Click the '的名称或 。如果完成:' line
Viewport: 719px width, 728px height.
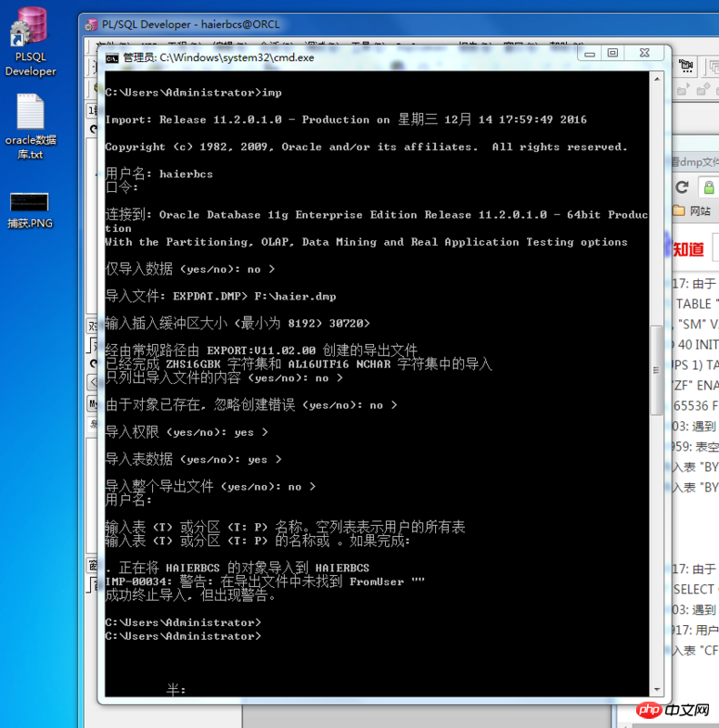258,541
